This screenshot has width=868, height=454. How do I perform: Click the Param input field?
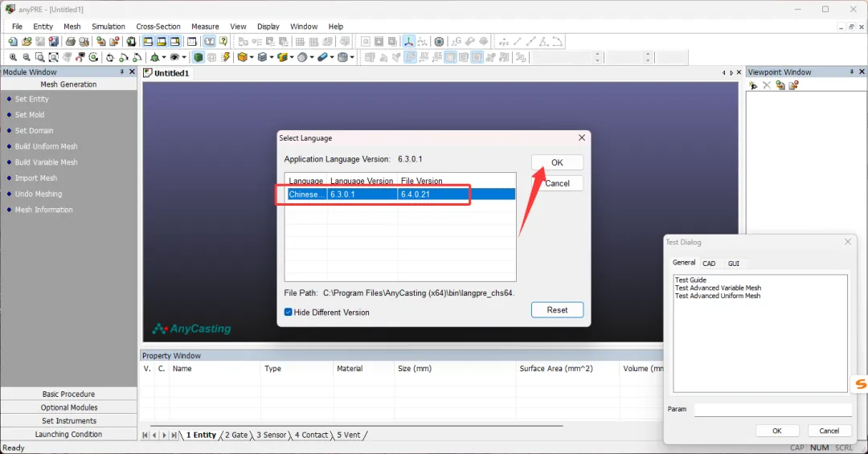(x=773, y=409)
